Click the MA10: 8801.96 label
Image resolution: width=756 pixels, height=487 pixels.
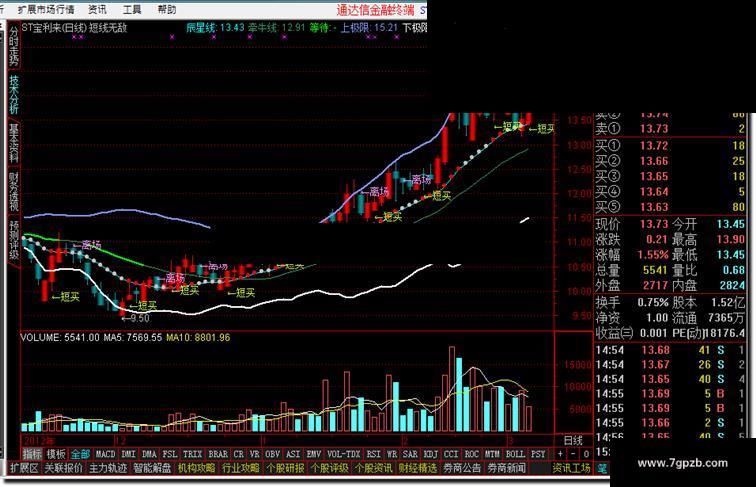tap(198, 338)
